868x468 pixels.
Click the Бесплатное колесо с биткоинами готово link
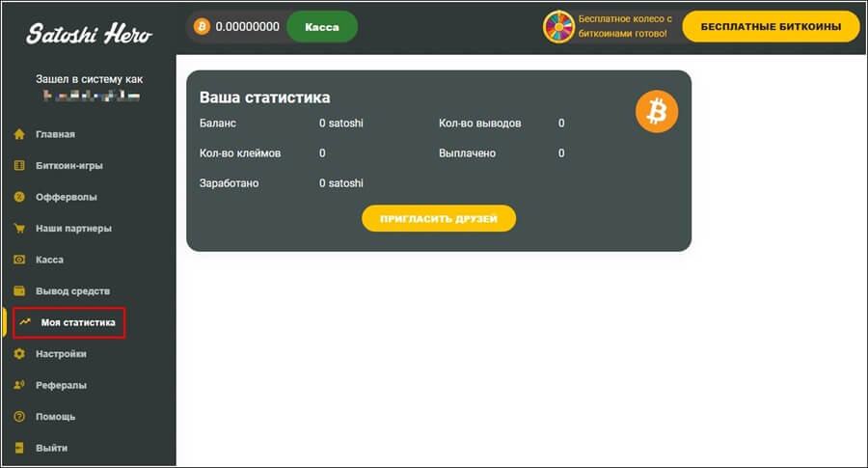pos(625,26)
